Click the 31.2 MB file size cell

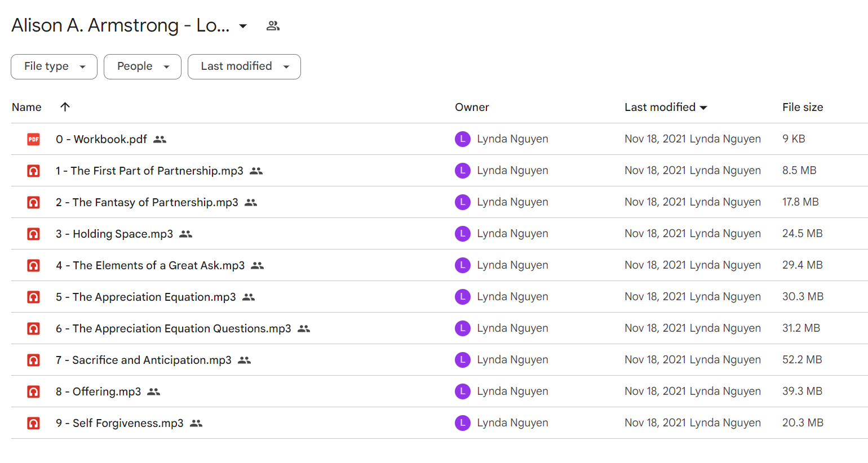tap(801, 328)
